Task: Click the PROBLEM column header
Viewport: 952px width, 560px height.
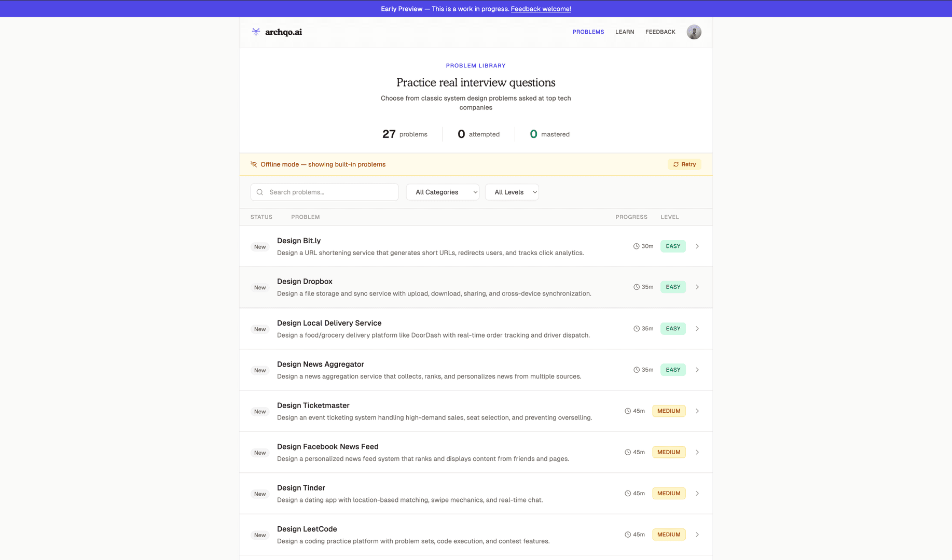Action: click(x=306, y=217)
